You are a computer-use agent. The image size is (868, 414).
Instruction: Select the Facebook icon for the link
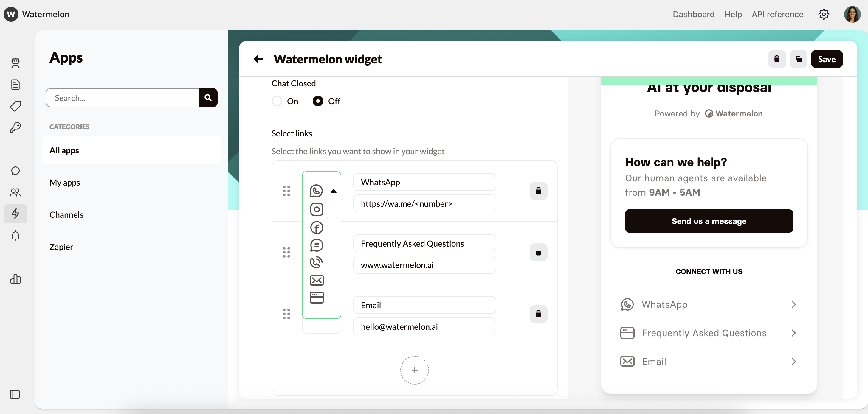(316, 228)
